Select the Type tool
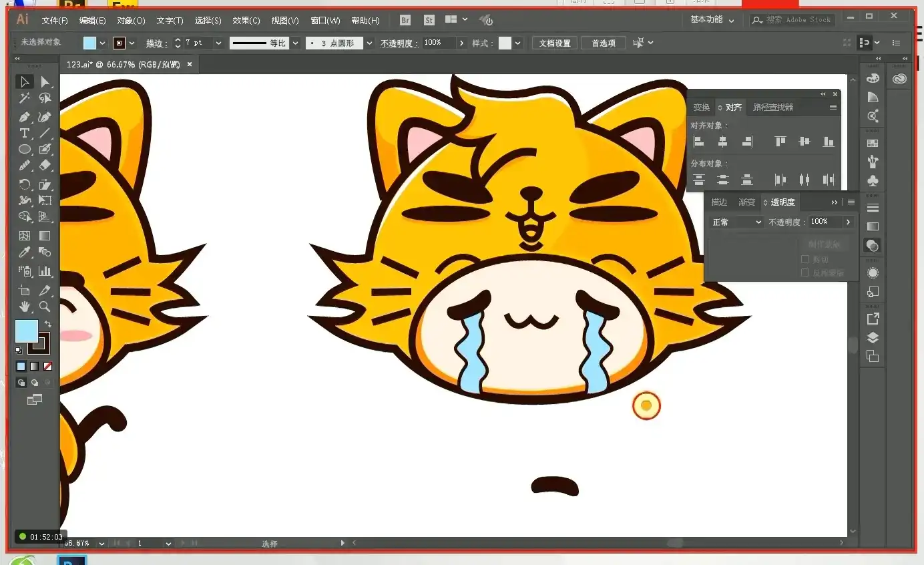 (25, 134)
